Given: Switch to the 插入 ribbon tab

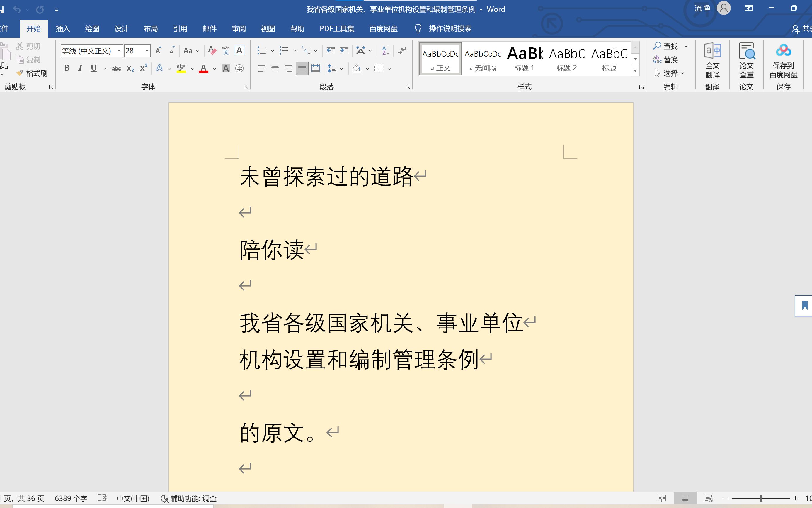Looking at the screenshot, I should 62,28.
